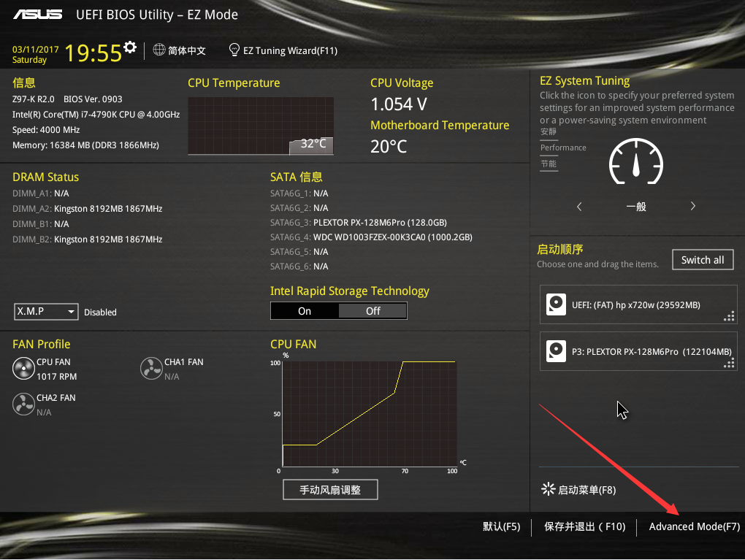Image resolution: width=745 pixels, height=560 pixels.
Task: Click DIMM_A2 Kingston 8192MB entry
Action: 88,209
